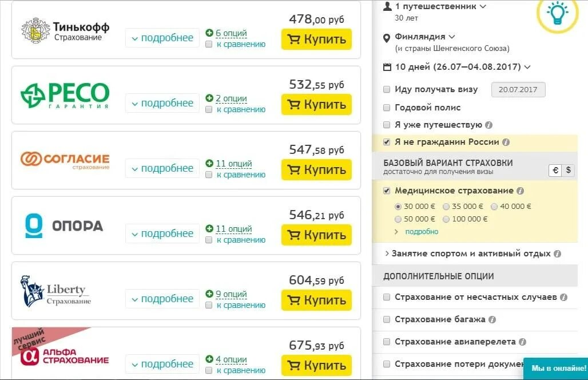Click the RESO Garantia logo
Image resolution: width=588 pixels, height=380 pixels.
click(65, 95)
